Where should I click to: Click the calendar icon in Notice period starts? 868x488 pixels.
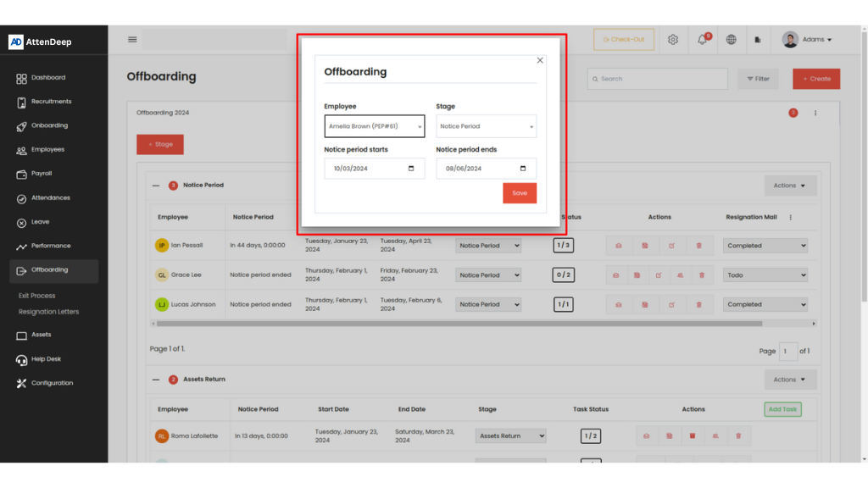411,169
